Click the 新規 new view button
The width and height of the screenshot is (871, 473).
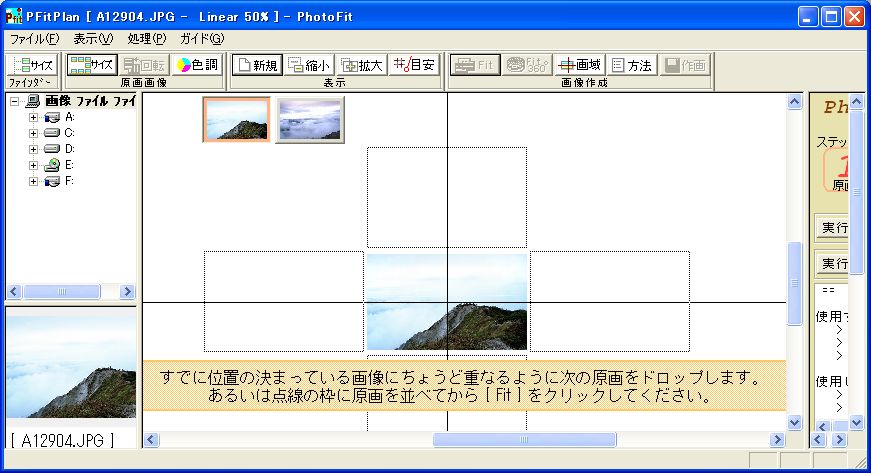(x=256, y=65)
